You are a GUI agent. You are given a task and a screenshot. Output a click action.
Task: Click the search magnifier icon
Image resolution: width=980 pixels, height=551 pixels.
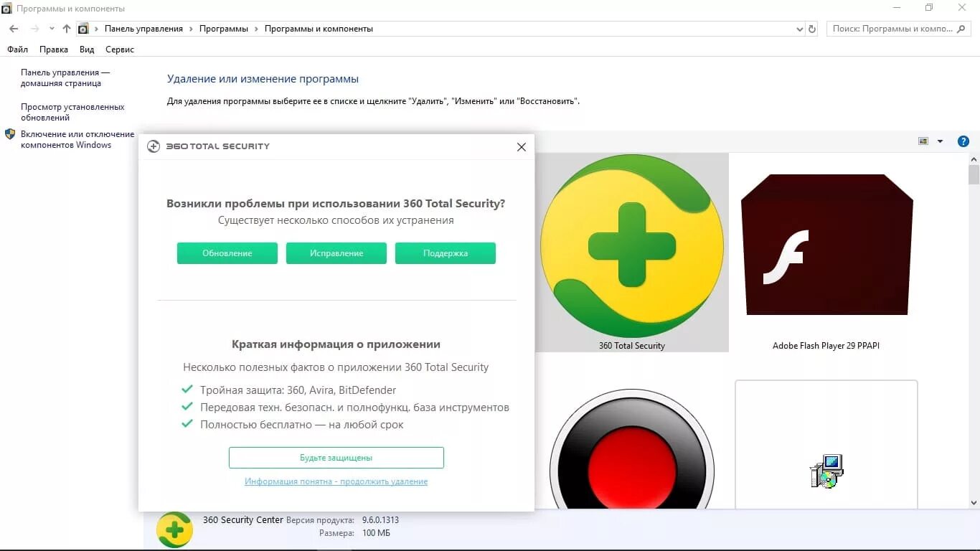962,29
